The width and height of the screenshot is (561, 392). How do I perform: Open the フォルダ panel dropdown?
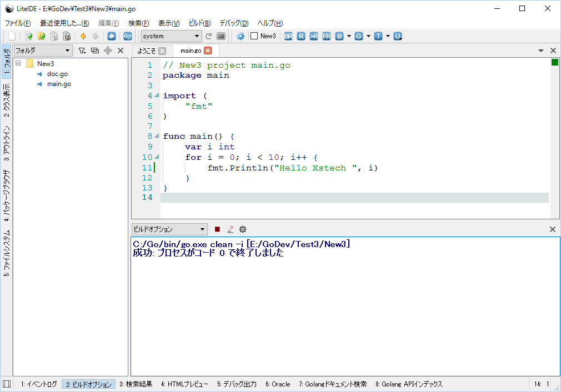click(43, 51)
